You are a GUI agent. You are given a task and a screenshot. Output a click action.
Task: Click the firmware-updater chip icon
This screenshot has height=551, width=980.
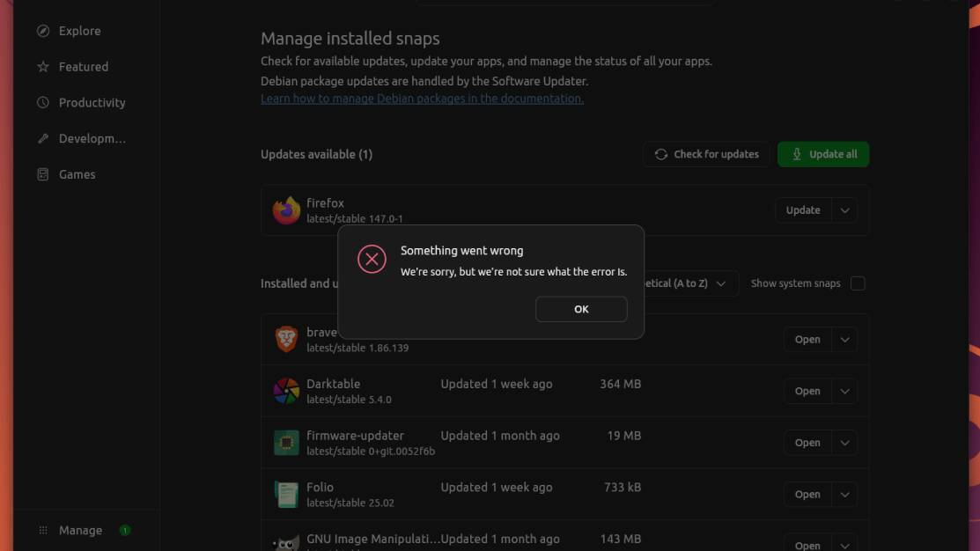tap(286, 443)
